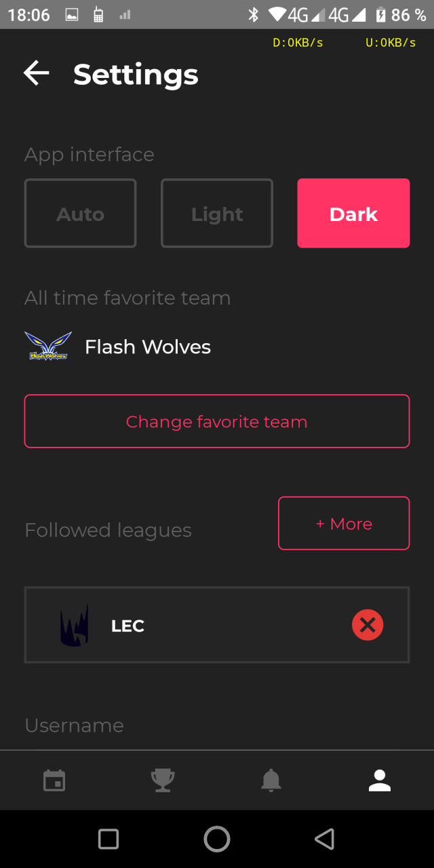Select the Dark interface option
The height and width of the screenshot is (868, 434).
coord(353,213)
